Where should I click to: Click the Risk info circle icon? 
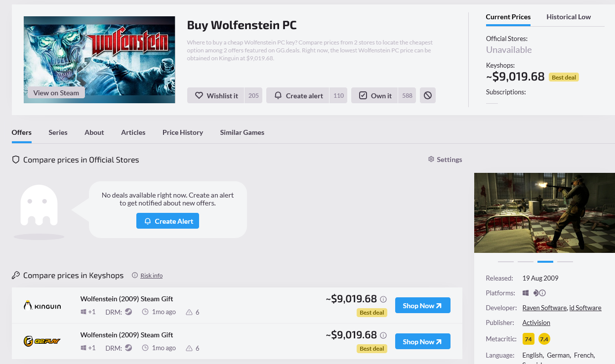tap(135, 276)
